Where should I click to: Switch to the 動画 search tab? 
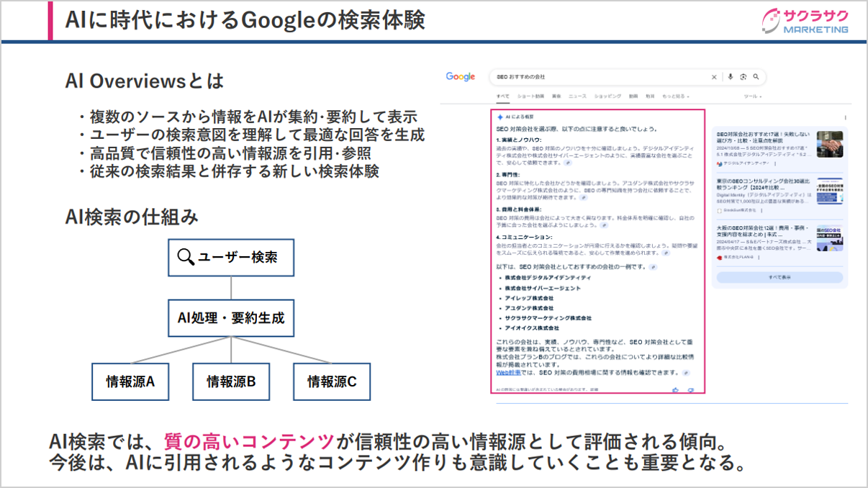(x=633, y=96)
